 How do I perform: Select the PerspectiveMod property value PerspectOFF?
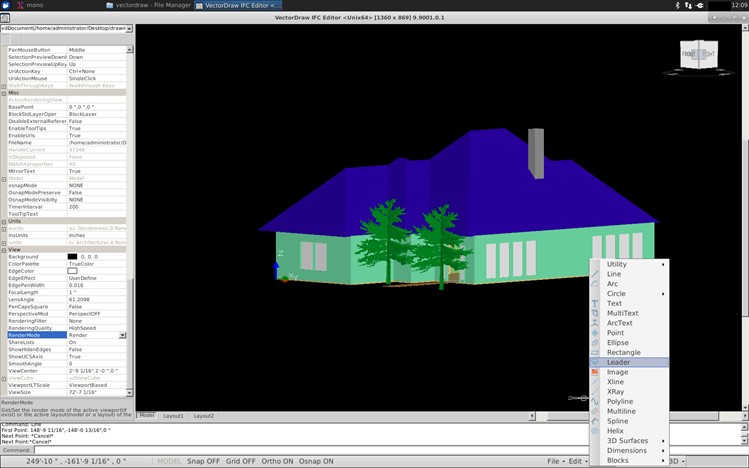click(x=97, y=314)
